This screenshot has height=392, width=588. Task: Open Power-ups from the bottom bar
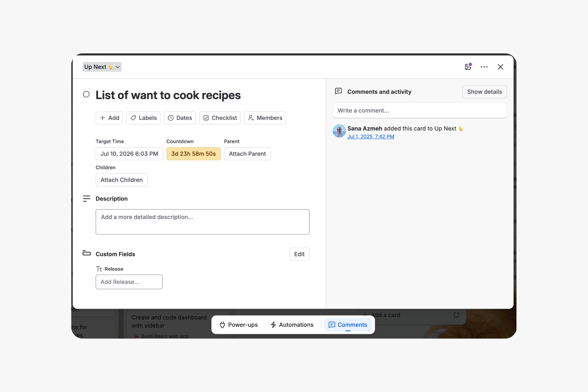tap(239, 325)
